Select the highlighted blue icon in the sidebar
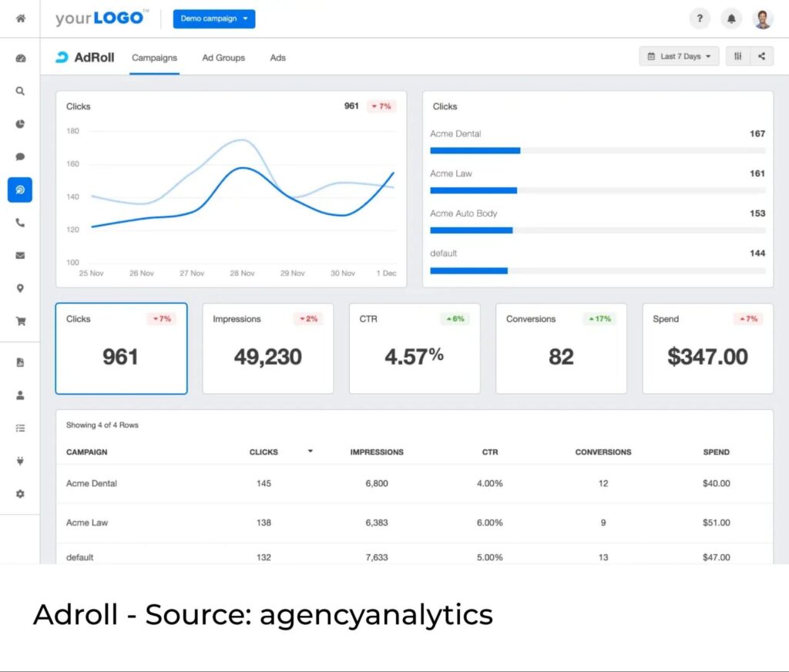 pyautogui.click(x=20, y=190)
